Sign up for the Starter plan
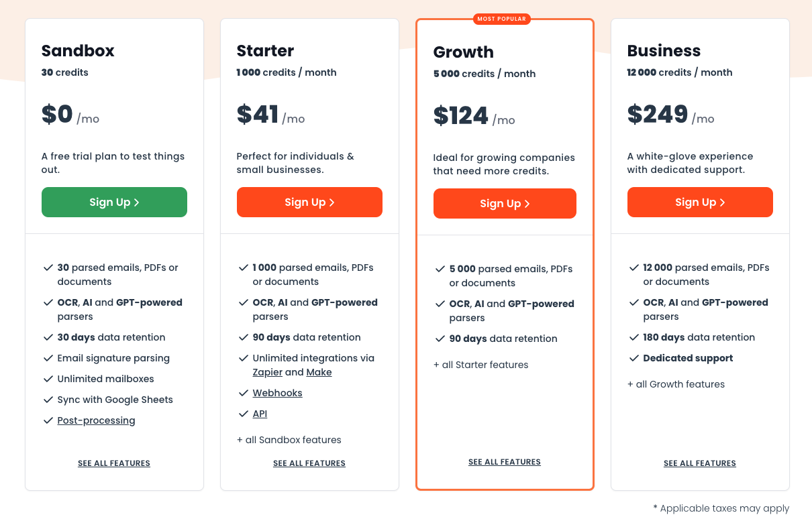The width and height of the screenshot is (812, 529). point(309,202)
